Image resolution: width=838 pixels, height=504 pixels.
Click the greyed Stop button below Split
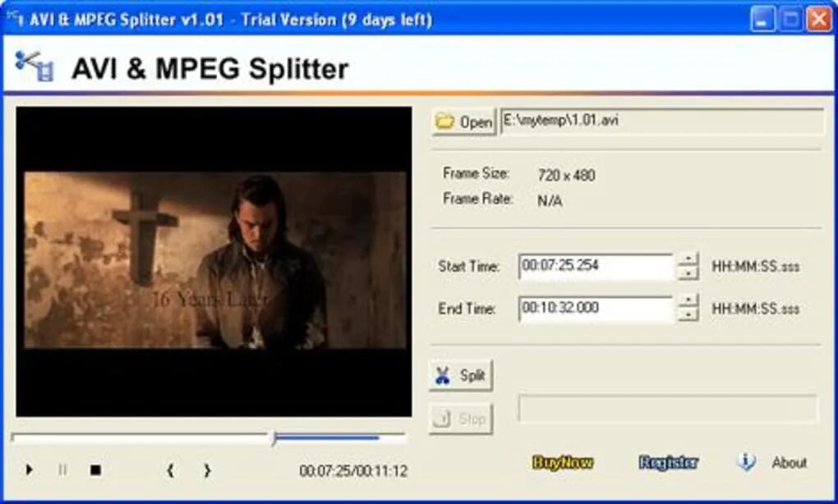[461, 419]
